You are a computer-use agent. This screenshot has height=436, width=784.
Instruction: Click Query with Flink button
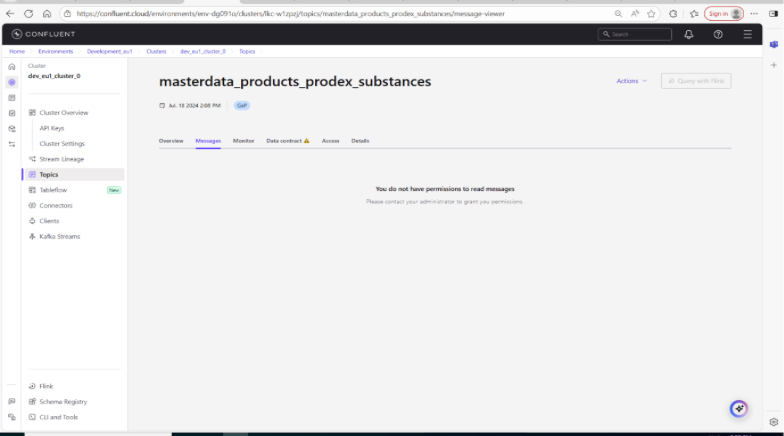696,81
